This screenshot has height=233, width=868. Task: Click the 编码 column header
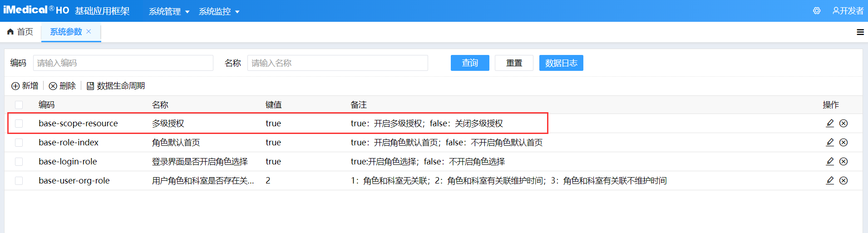click(x=47, y=105)
